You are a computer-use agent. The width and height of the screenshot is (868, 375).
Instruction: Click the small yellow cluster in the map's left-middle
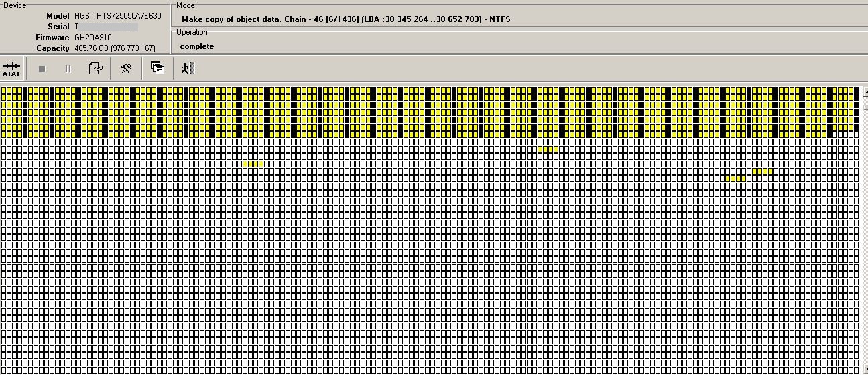(253, 163)
